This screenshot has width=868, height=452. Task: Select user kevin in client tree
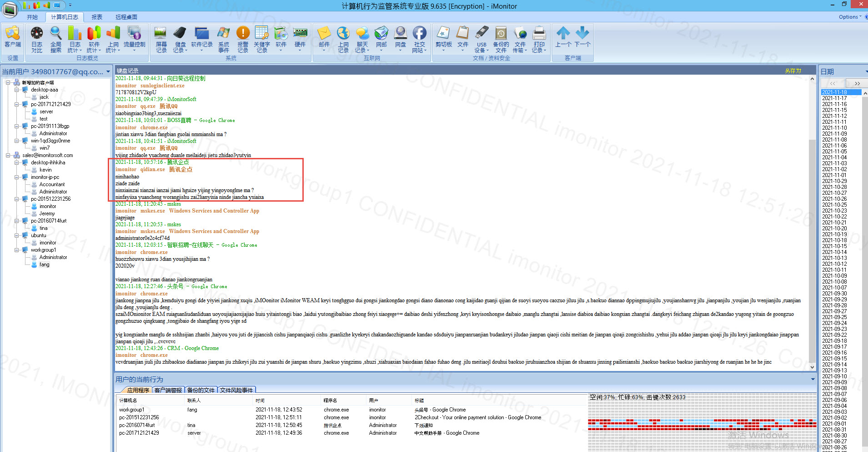pos(45,170)
